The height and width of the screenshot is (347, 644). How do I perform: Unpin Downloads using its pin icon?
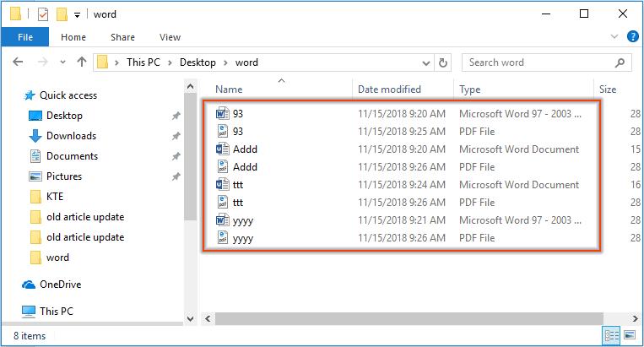pos(176,136)
